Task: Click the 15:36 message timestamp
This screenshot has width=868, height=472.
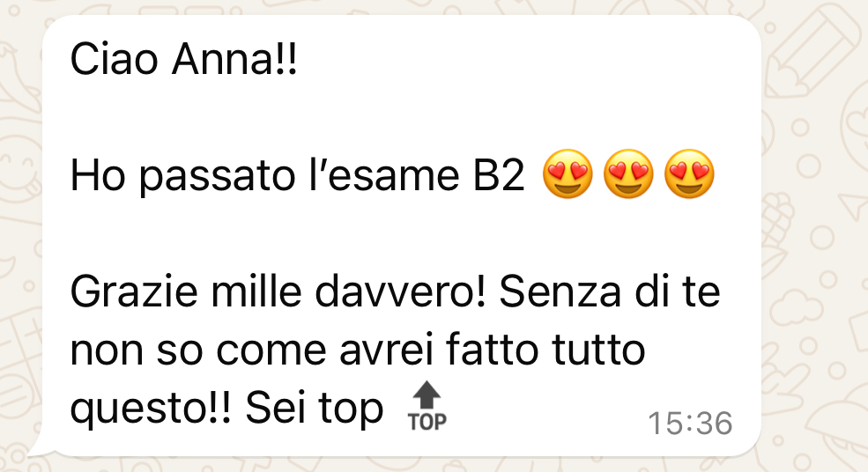Action: pos(690,424)
